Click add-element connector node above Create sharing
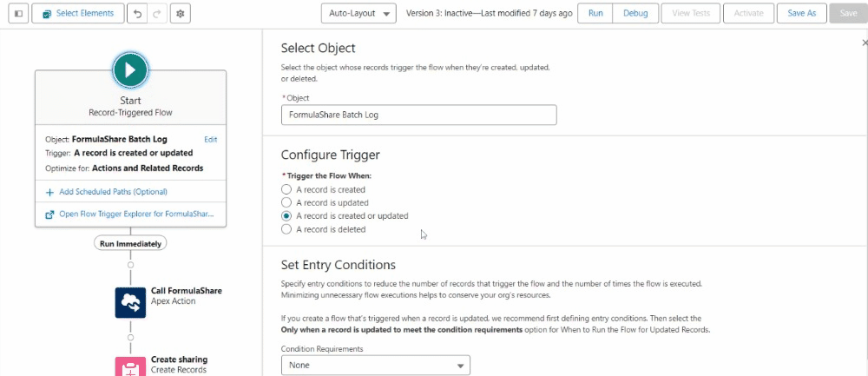 coord(131,337)
